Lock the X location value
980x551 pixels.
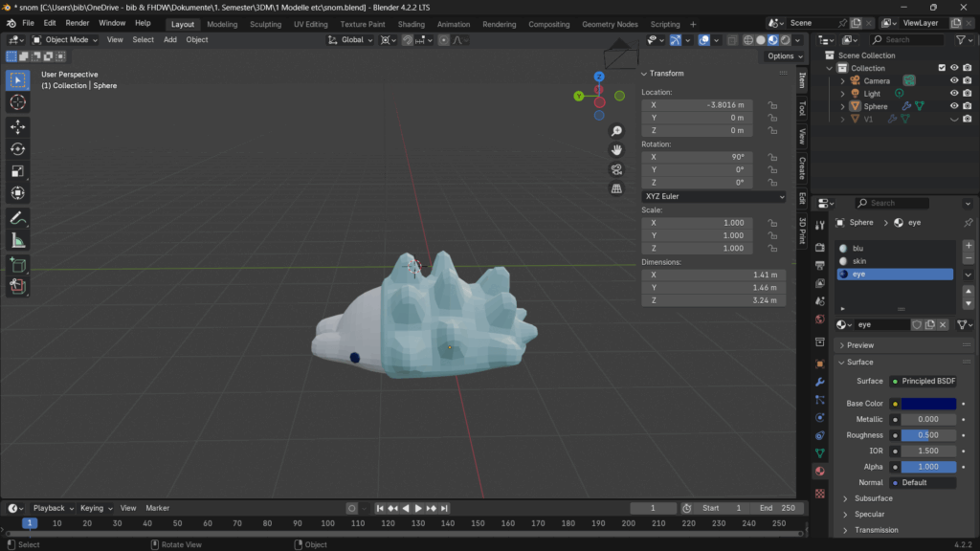(771, 105)
